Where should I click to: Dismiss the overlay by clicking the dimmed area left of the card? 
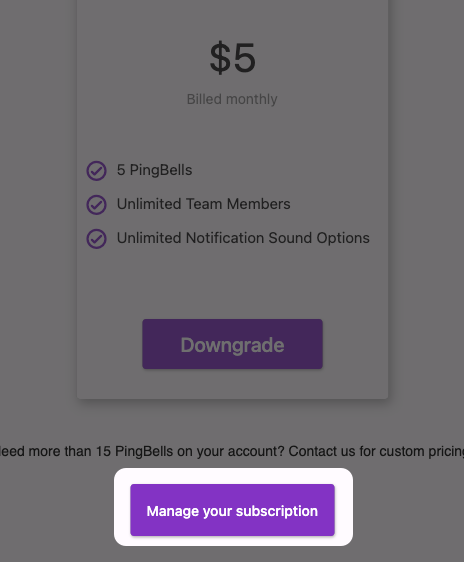pyautogui.click(x=38, y=215)
